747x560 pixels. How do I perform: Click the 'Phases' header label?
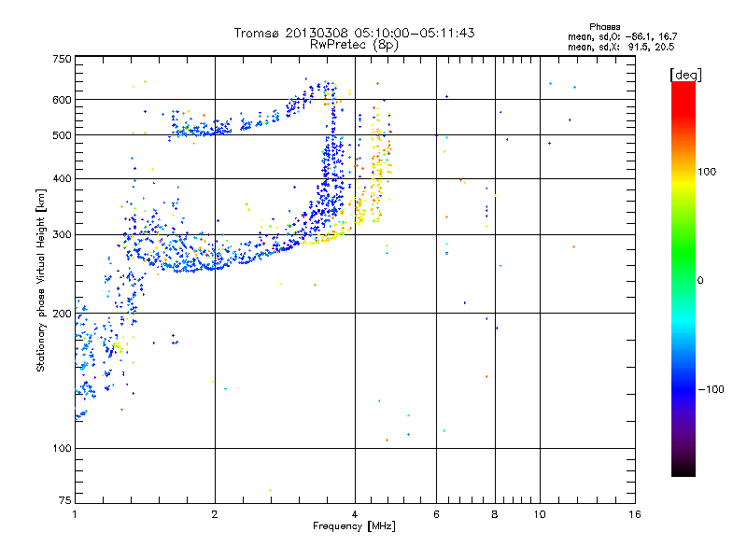click(x=604, y=27)
